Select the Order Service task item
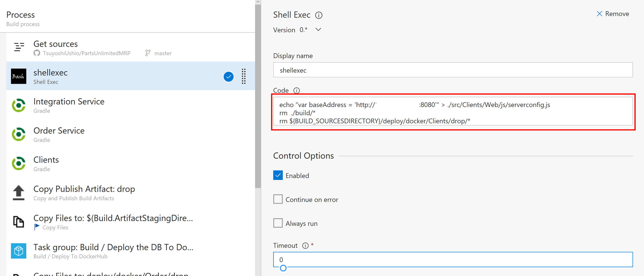The height and width of the screenshot is (276, 644). [x=59, y=135]
